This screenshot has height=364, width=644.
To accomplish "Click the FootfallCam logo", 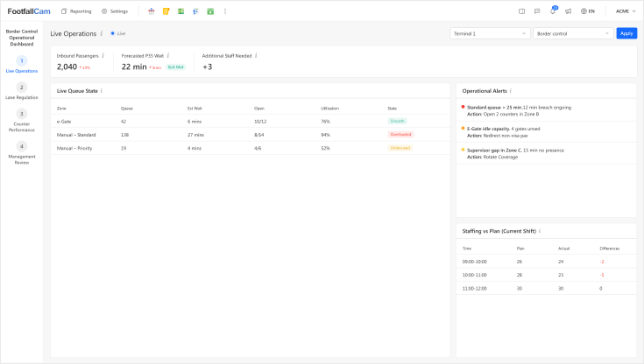I will 29,11.
